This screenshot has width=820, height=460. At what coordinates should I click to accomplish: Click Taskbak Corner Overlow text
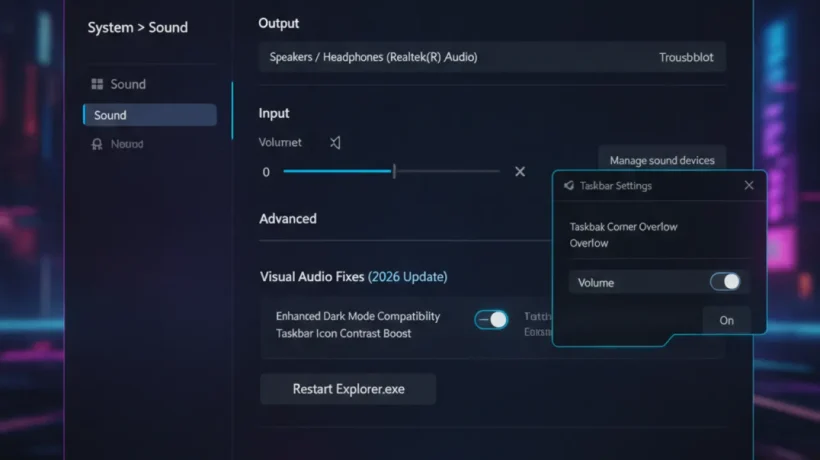[623, 227]
